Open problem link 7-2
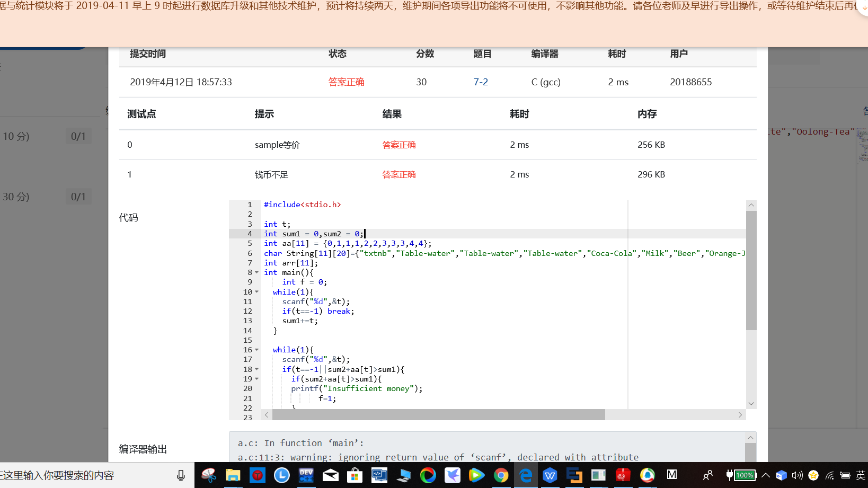868x488 pixels. (x=481, y=82)
